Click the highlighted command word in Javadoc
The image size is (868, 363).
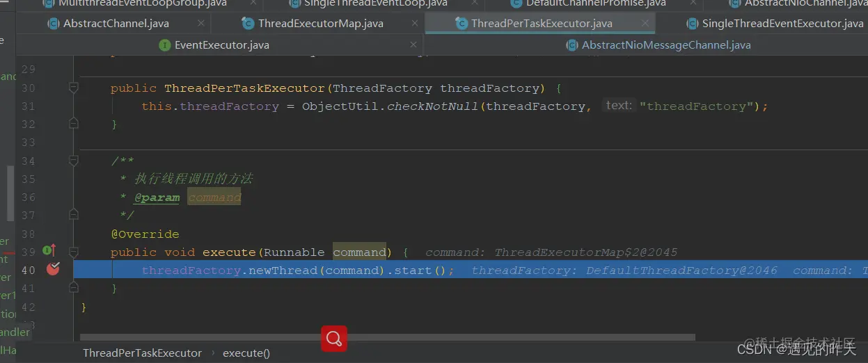[214, 197]
